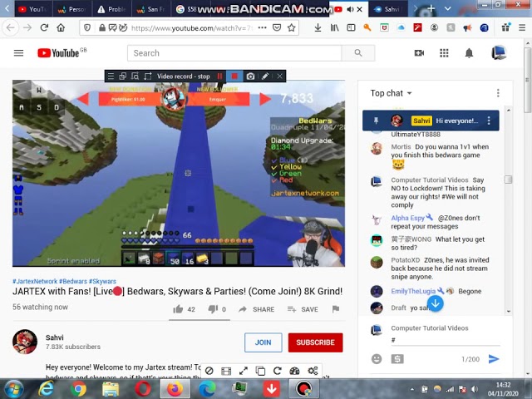Pinned Sahvi 'Hi everyone!...' chat message
Image resolution: width=532 pixels, height=399 pixels.
pyautogui.click(x=431, y=121)
